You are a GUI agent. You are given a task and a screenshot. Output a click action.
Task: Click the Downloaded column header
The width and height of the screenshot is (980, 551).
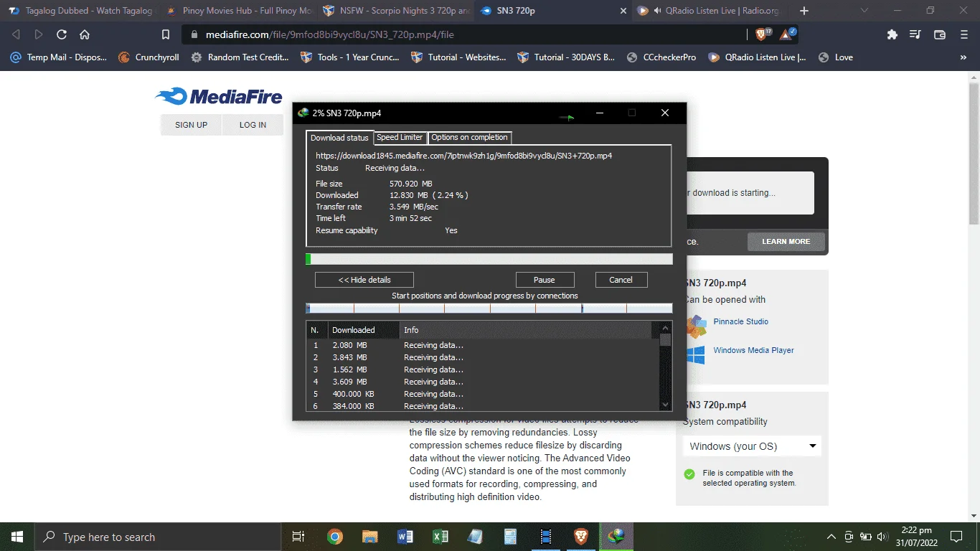click(x=364, y=330)
